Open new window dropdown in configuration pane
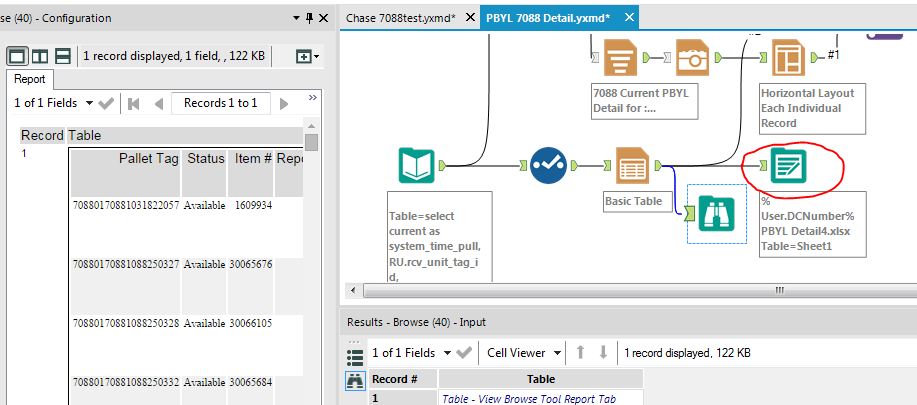This screenshot has height=405, width=917. click(308, 57)
